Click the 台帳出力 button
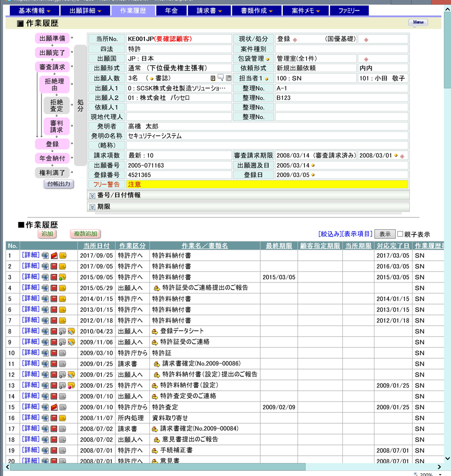Viewport: 451px width, 476px height. (x=59, y=184)
